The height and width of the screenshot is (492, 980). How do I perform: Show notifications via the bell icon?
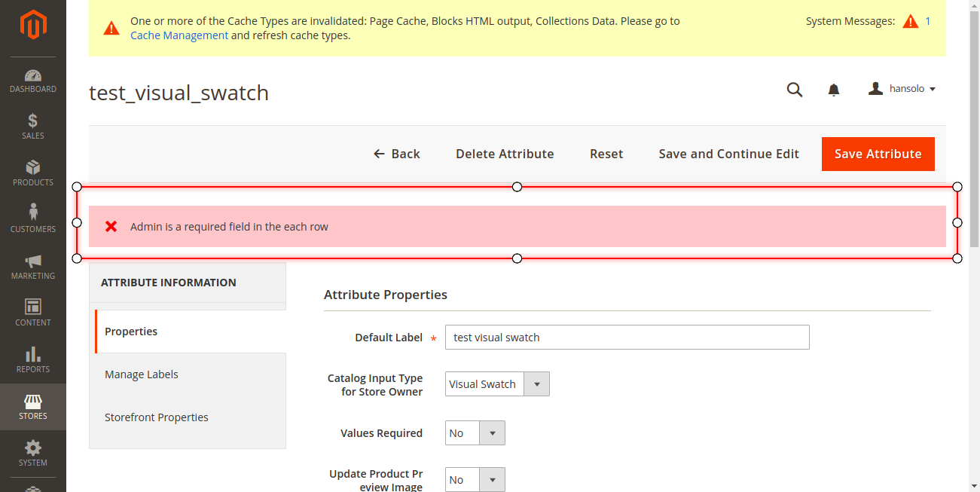pyautogui.click(x=834, y=89)
